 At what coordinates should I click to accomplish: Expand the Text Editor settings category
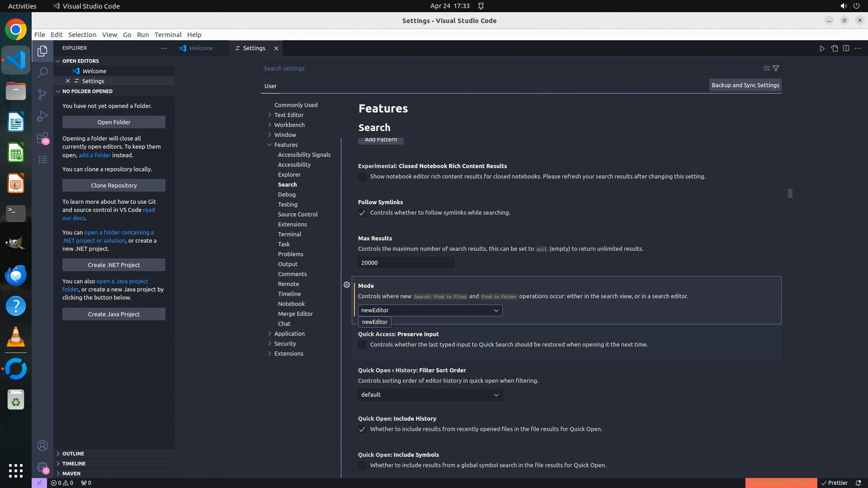pos(288,115)
